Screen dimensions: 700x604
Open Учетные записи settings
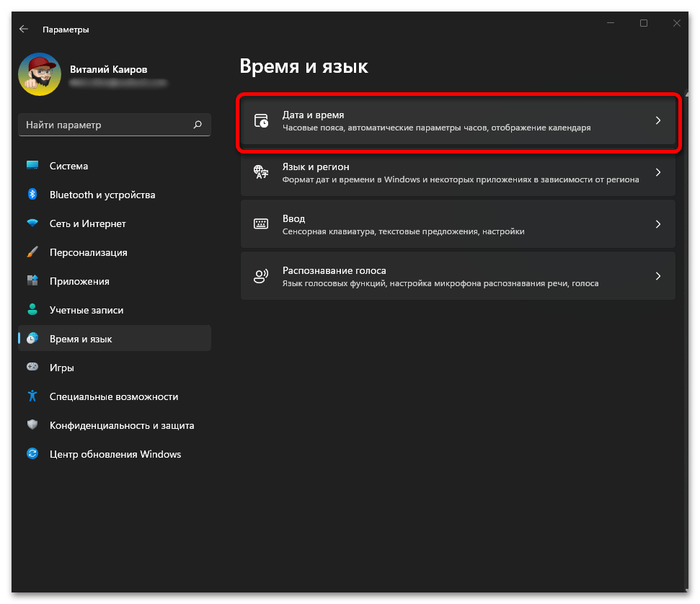86,310
